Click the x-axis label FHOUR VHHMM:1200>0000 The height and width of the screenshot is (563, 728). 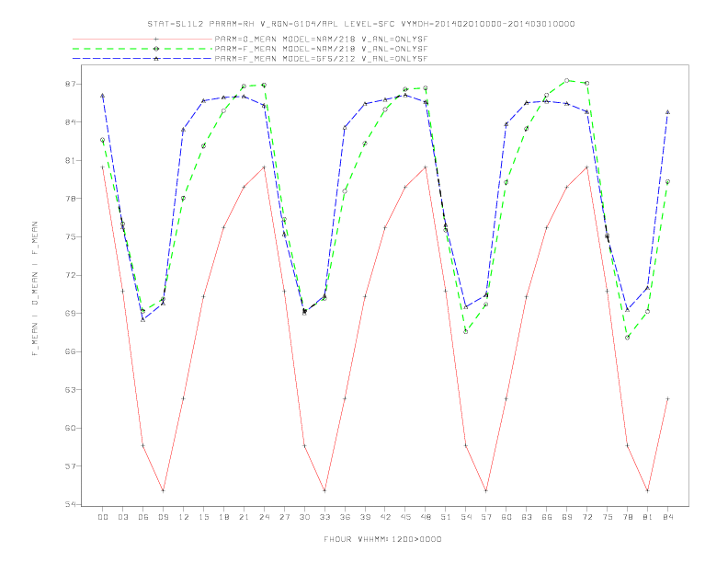[382, 539]
